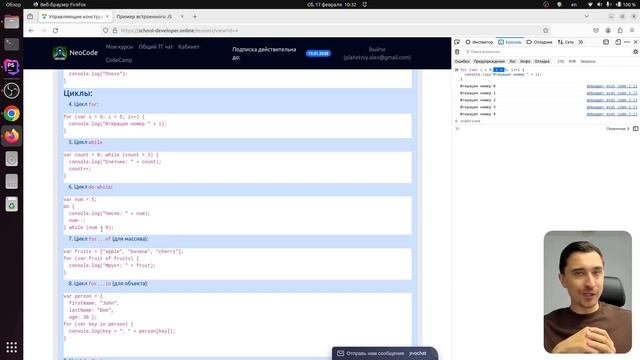The width and height of the screenshot is (640, 360).
Task: Toggle the Предупреждения console filter
Action: tap(489, 61)
